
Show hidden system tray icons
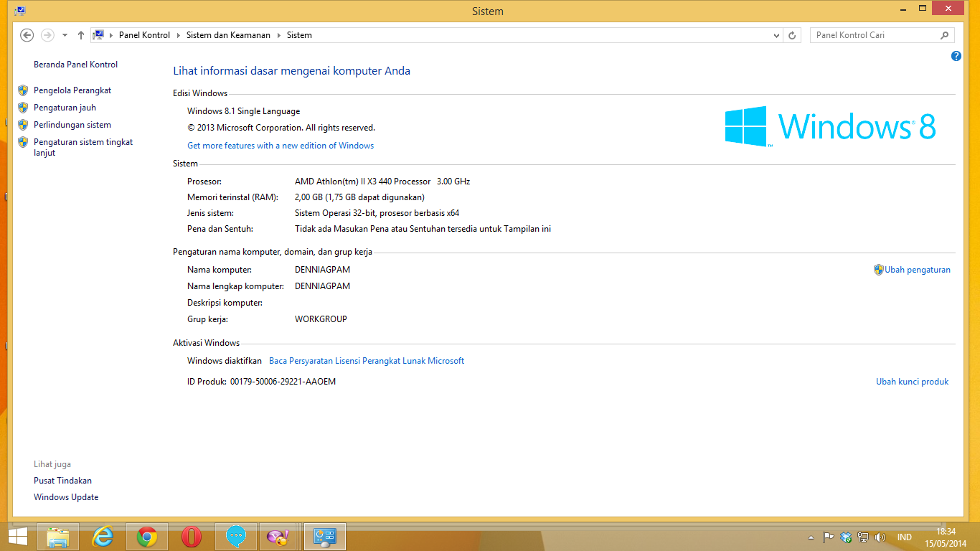811,537
